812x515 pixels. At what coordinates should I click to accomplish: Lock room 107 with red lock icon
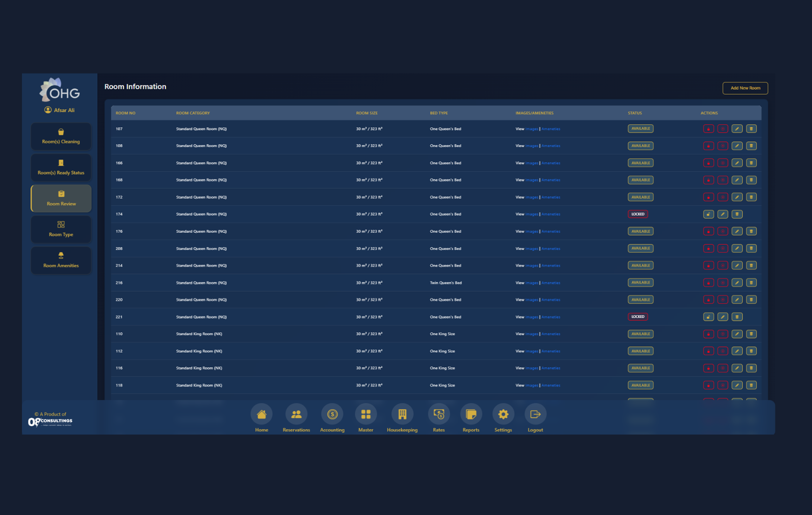tap(708, 129)
